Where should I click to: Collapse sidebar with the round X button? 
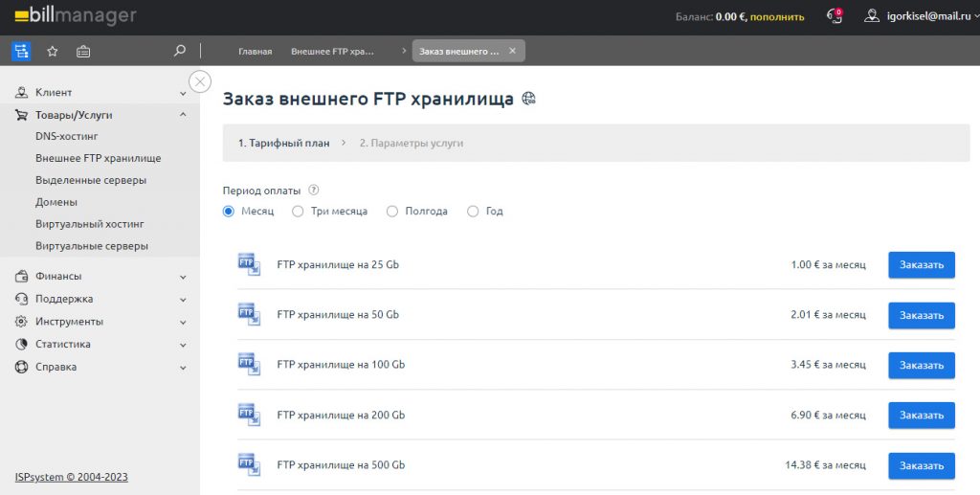[200, 81]
